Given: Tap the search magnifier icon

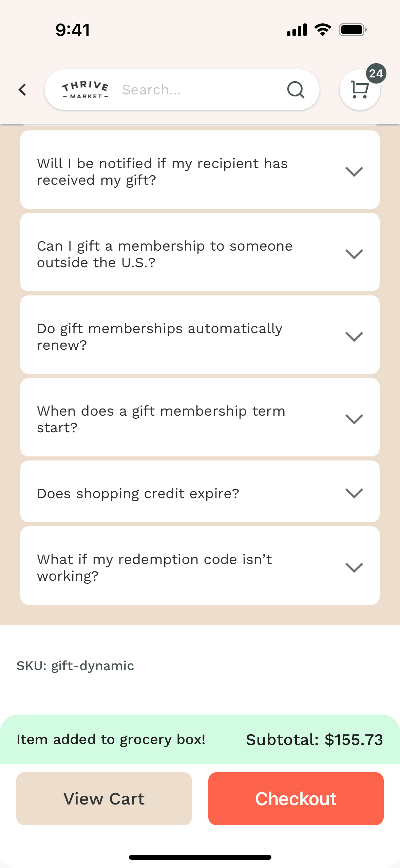Looking at the screenshot, I should coord(296,90).
